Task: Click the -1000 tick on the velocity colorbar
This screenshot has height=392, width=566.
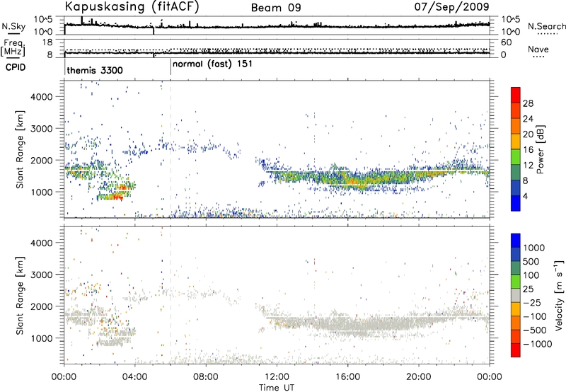Action: pyautogui.click(x=537, y=344)
